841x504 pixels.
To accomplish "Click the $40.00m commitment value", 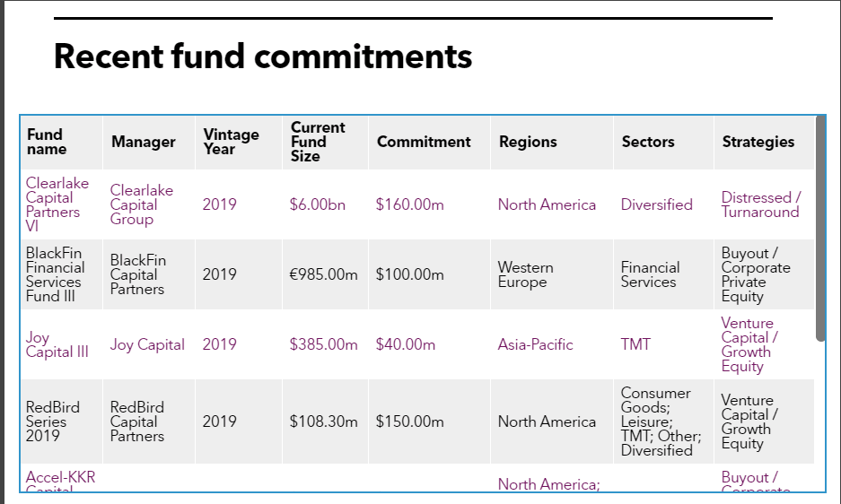I will coord(406,344).
